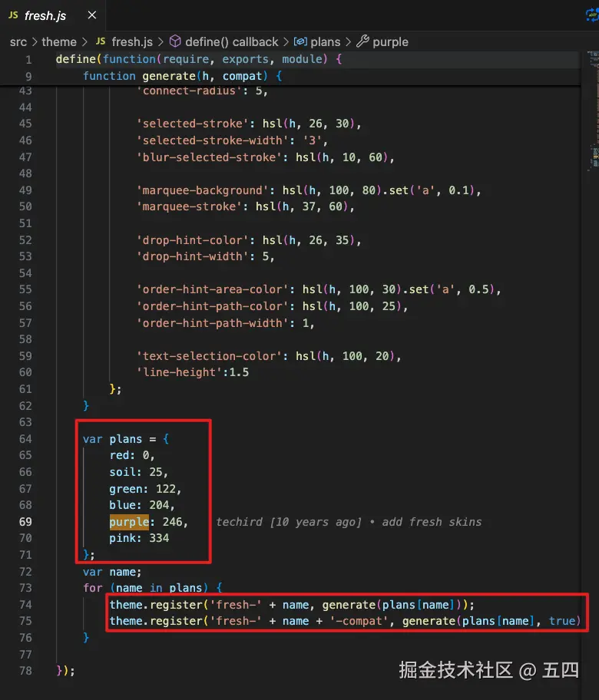Click the 'green: 122,' line
This screenshot has width=599, height=700.
point(145,489)
